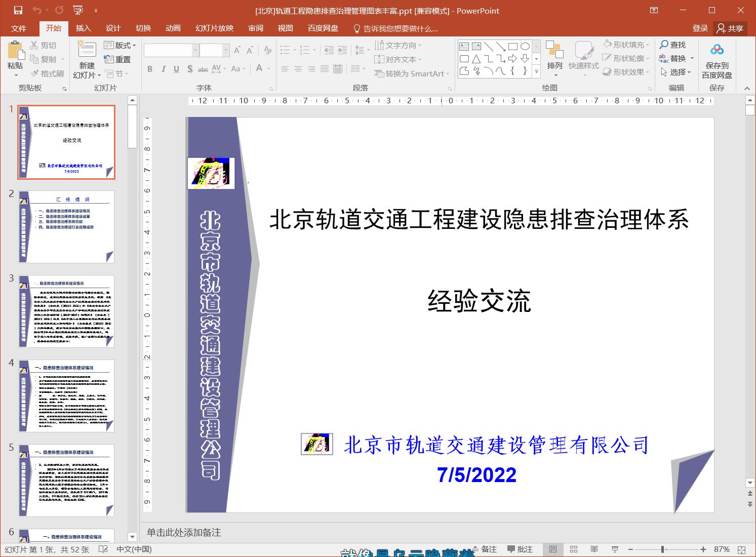The image size is (756, 557).
Task: Open 批注 (Comments) from status bar
Action: tap(520, 549)
